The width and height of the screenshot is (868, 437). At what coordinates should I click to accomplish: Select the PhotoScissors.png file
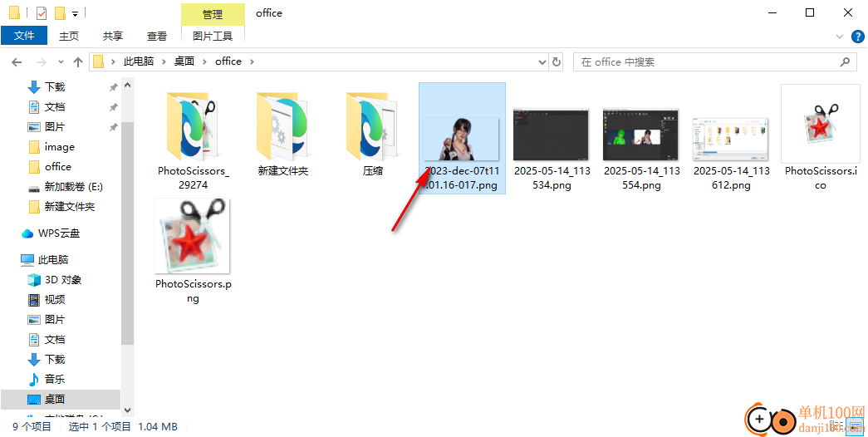[193, 252]
